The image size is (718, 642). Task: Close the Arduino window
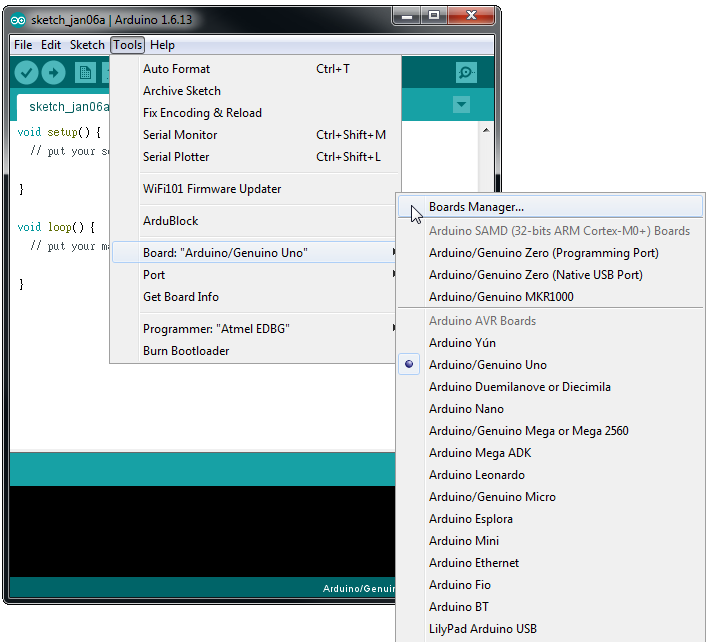[x=471, y=16]
